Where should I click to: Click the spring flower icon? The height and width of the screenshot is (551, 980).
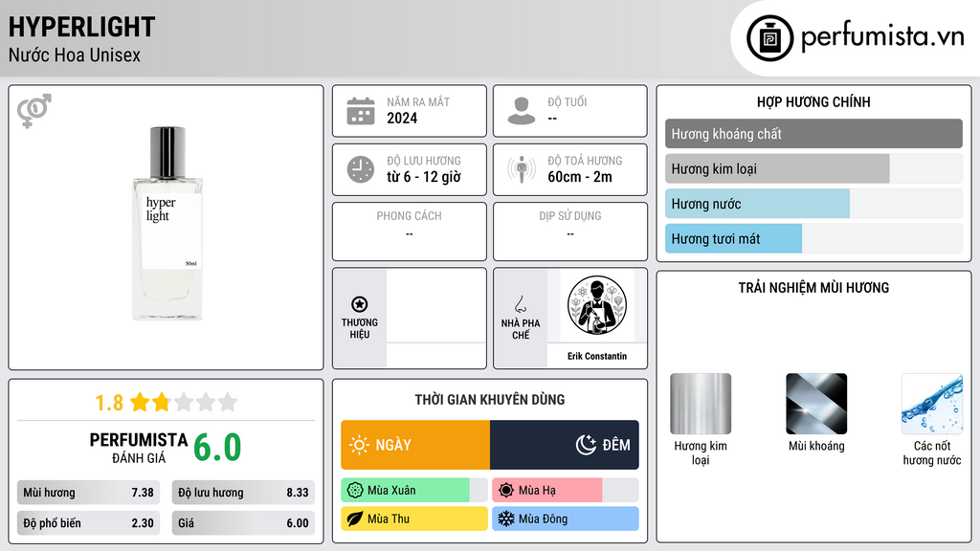click(355, 490)
